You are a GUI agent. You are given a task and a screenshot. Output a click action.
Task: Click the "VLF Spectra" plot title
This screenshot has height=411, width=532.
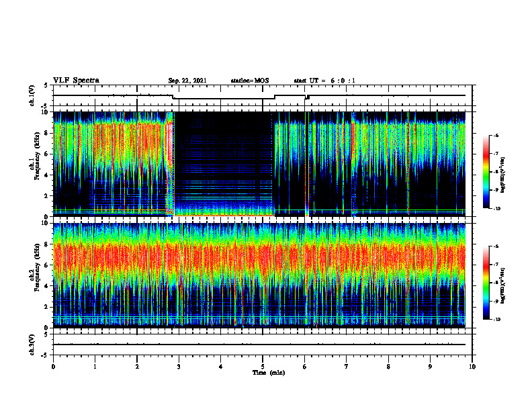(76, 80)
